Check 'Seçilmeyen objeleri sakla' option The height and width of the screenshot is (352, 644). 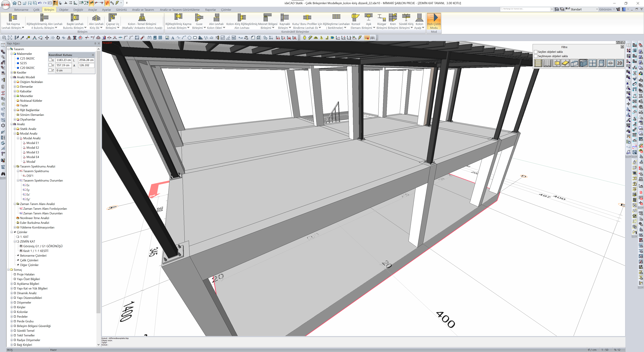[x=535, y=56]
